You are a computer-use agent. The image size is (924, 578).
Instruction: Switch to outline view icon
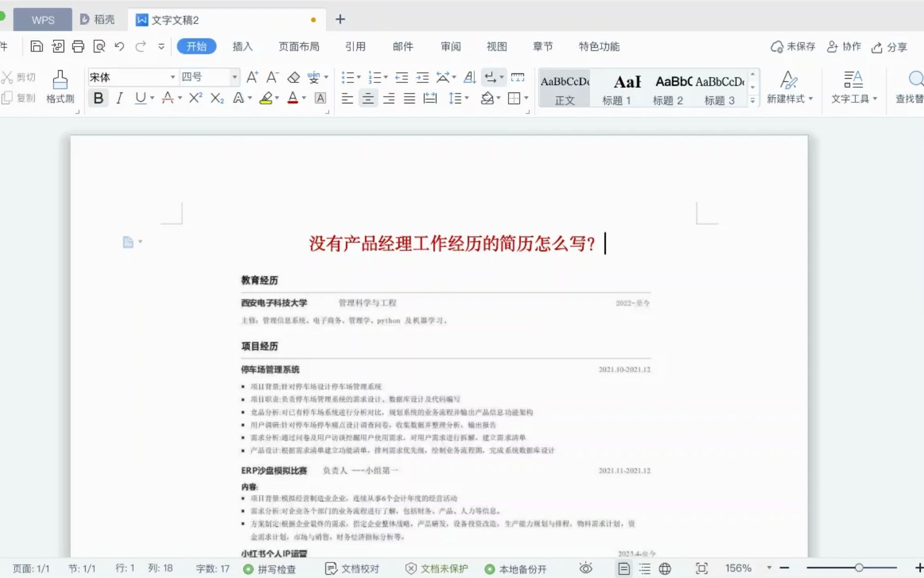click(x=645, y=568)
